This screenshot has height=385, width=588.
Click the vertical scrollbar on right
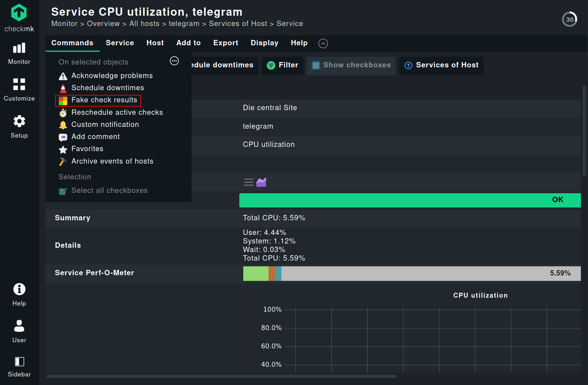click(584, 131)
